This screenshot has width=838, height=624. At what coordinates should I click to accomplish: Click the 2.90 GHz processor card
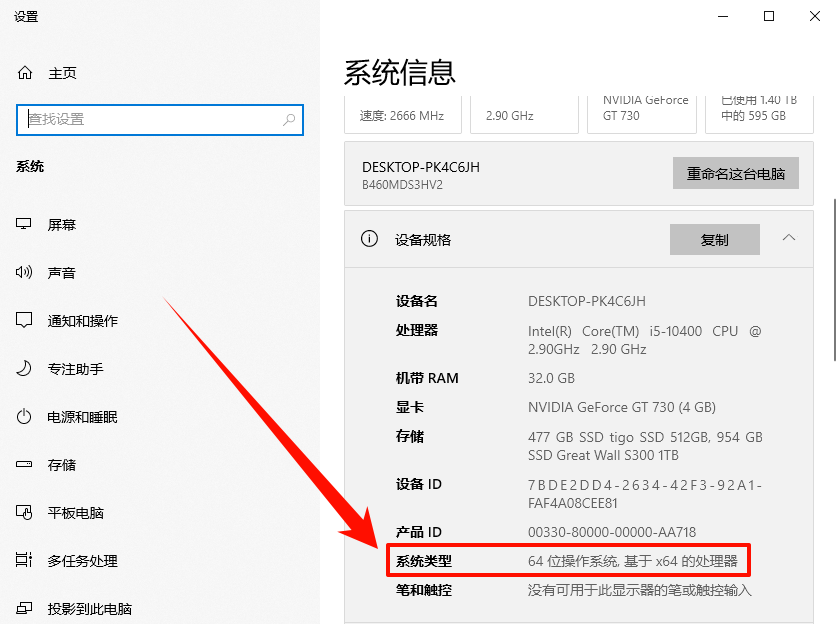pyautogui.click(x=524, y=115)
